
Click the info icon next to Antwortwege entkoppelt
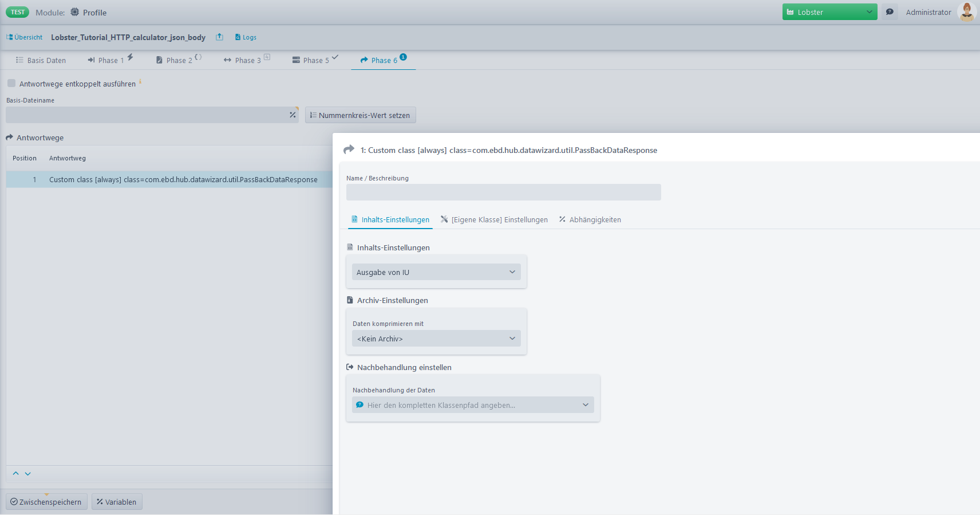pos(140,82)
